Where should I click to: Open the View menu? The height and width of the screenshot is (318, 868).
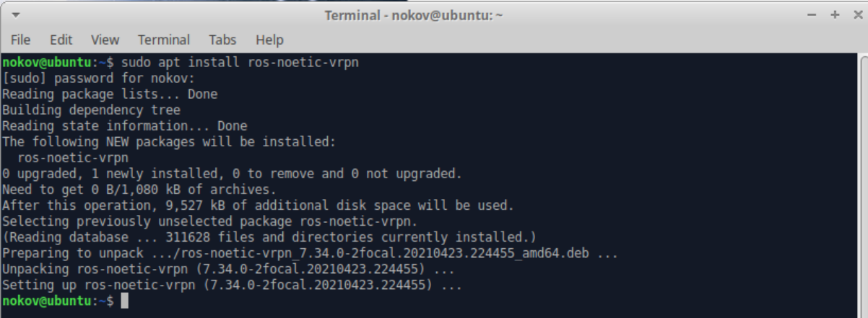[105, 40]
